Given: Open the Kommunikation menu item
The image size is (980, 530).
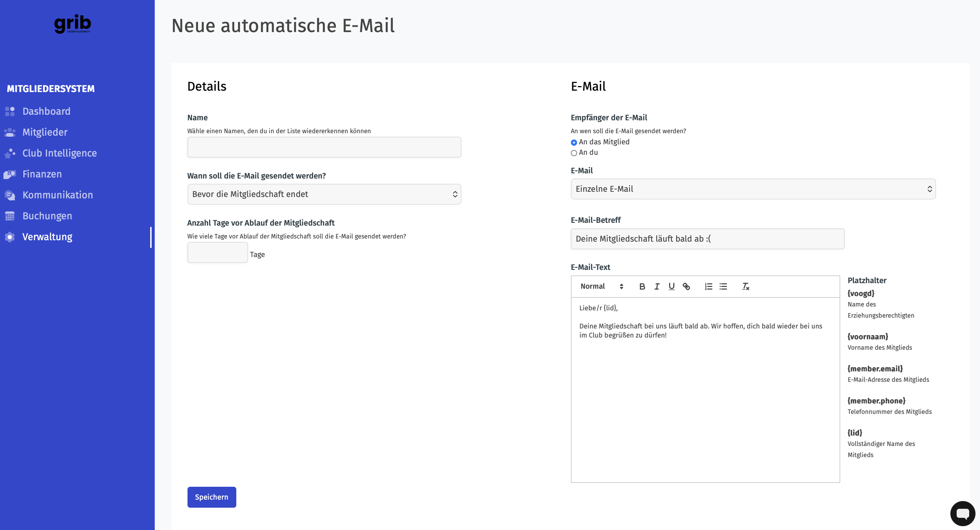Looking at the screenshot, I should 58,195.
